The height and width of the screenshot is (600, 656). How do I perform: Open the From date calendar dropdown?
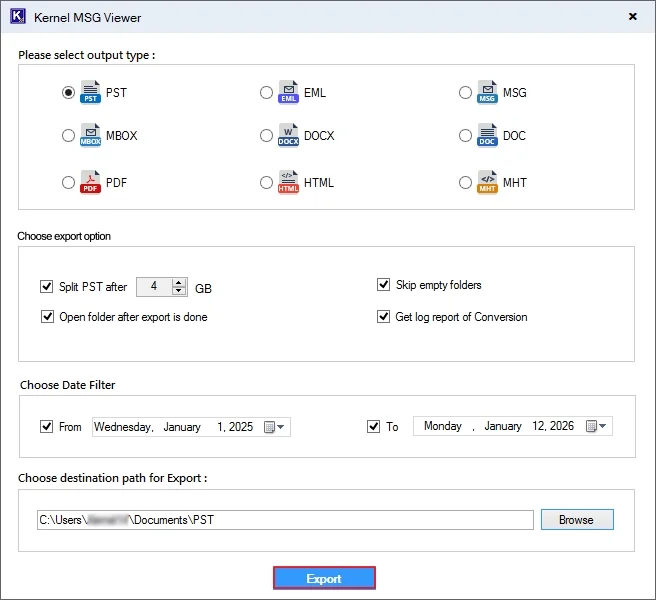(x=274, y=427)
